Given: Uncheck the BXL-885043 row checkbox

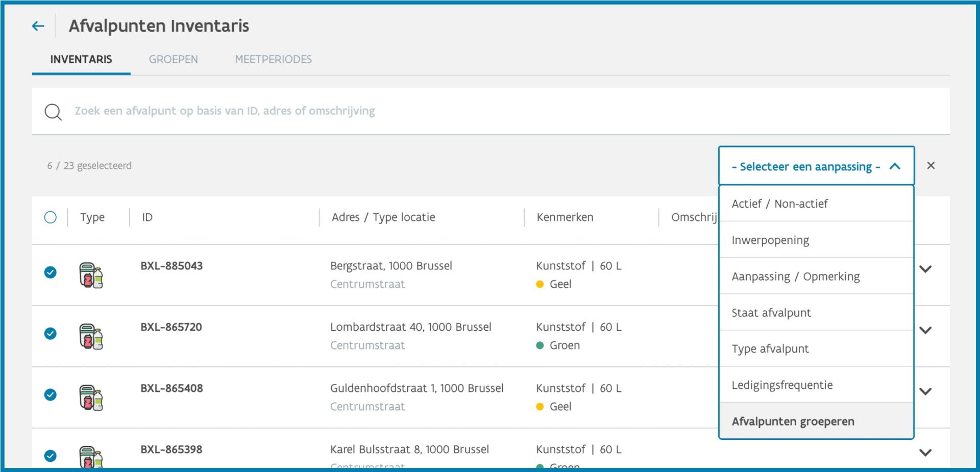Looking at the screenshot, I should tap(51, 272).
